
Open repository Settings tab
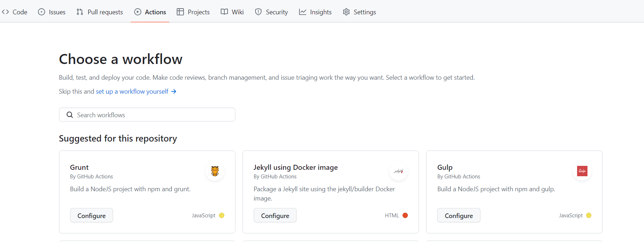point(360,12)
